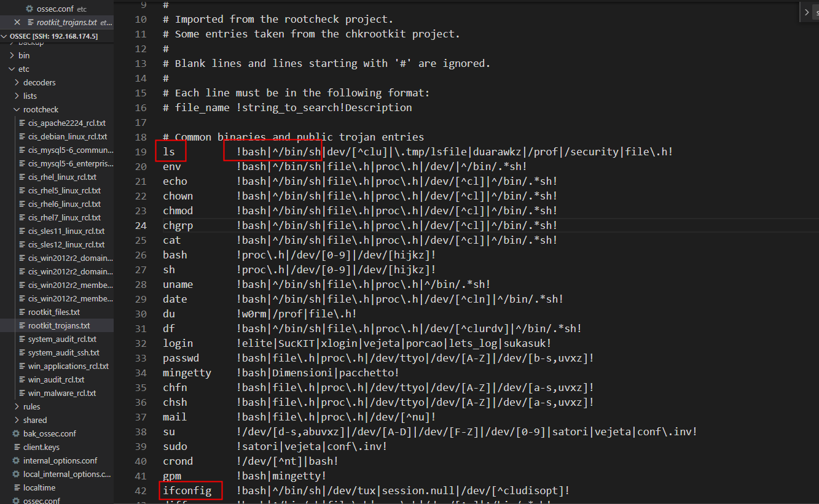Click the 'env' entry in the editor
This screenshot has width=819, height=504.
point(172,166)
